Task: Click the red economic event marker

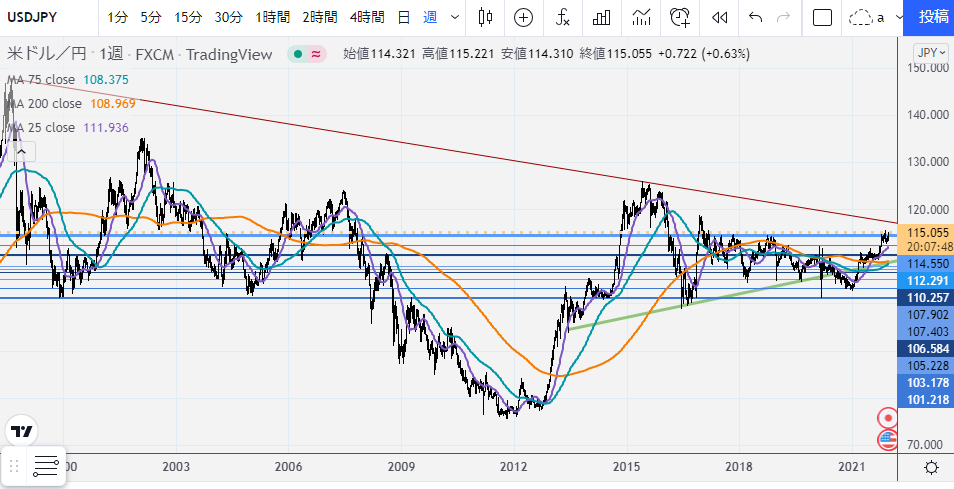Action: pos(888,418)
